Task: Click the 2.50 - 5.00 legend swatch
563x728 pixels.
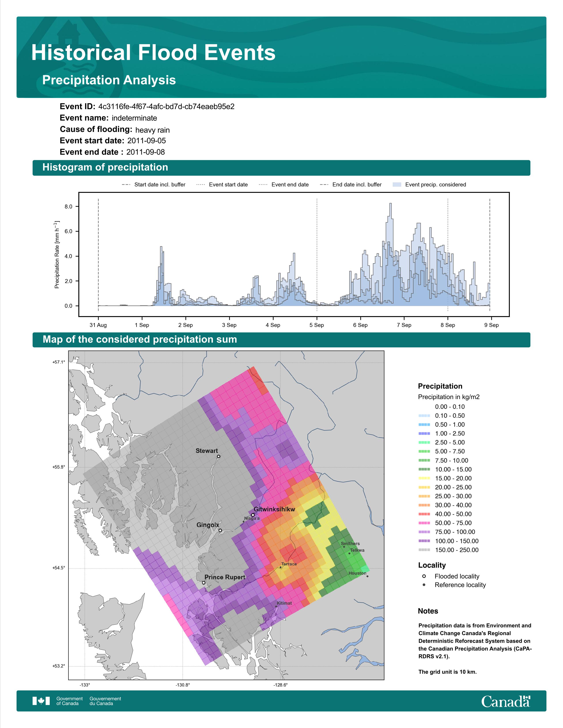Action: pyautogui.click(x=424, y=443)
